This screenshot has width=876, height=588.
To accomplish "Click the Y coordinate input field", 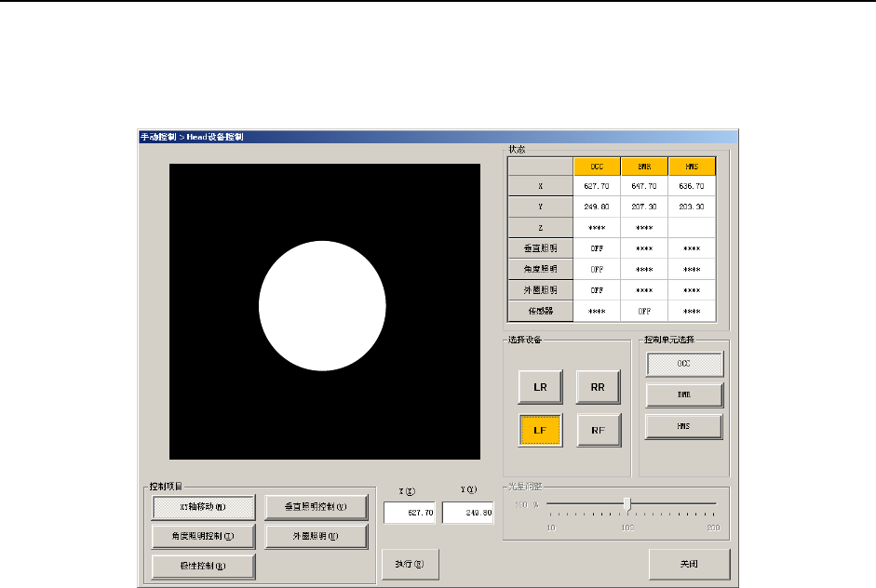I will tap(467, 513).
